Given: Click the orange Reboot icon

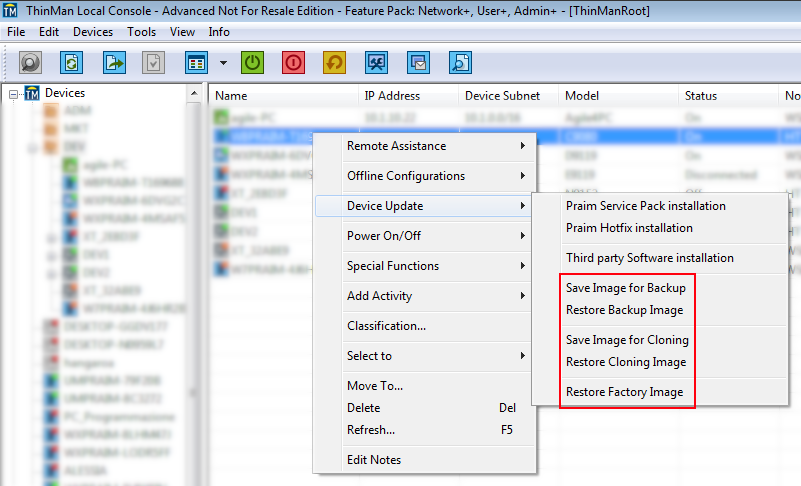Looking at the screenshot, I should pyautogui.click(x=334, y=63).
